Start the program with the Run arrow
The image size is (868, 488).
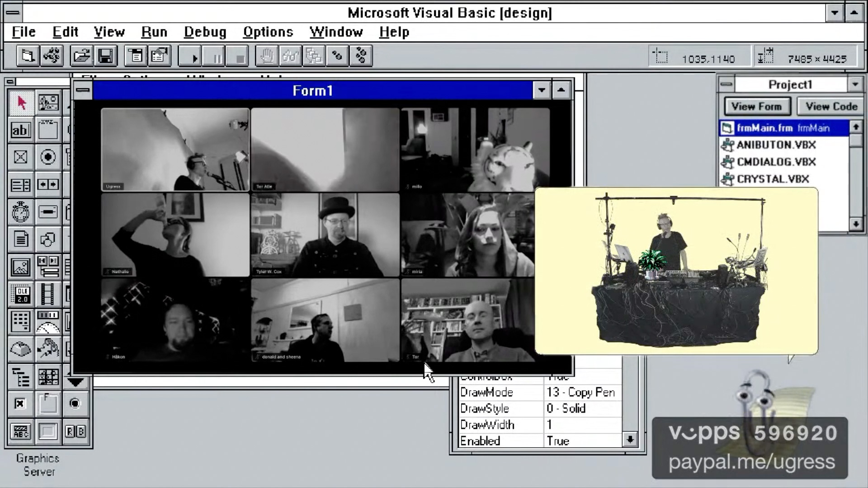pyautogui.click(x=190, y=56)
